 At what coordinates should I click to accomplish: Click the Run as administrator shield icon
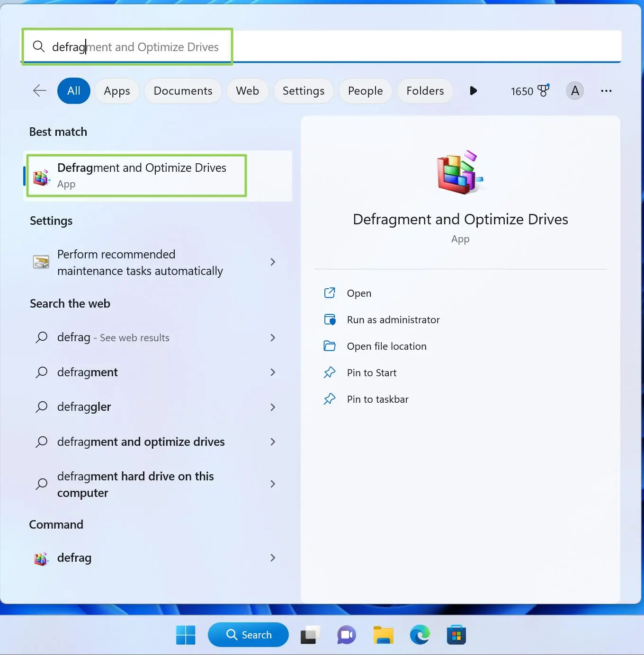pyautogui.click(x=330, y=319)
